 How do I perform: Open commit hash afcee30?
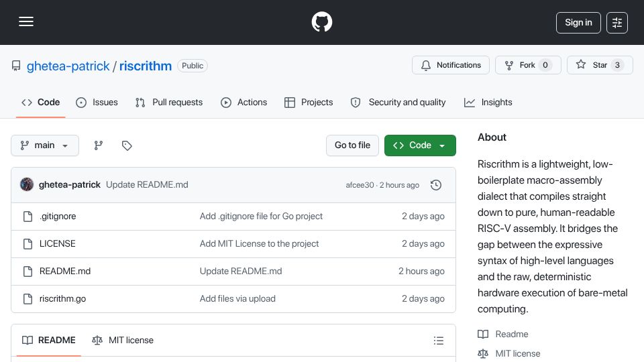point(360,185)
